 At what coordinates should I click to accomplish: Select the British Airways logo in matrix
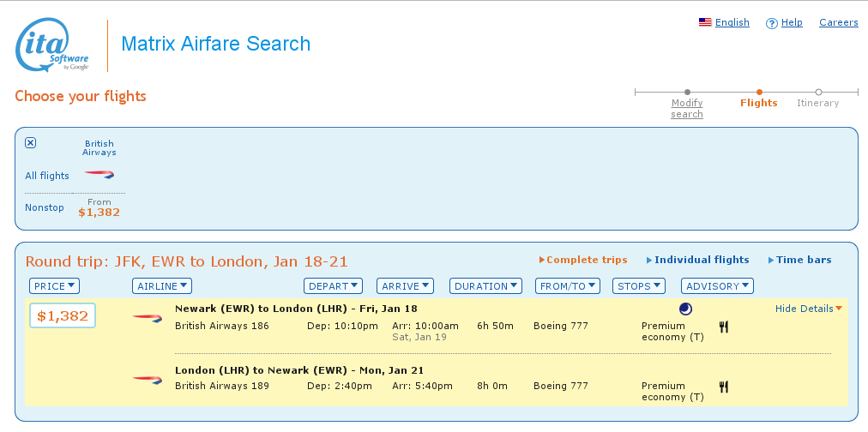(x=99, y=174)
